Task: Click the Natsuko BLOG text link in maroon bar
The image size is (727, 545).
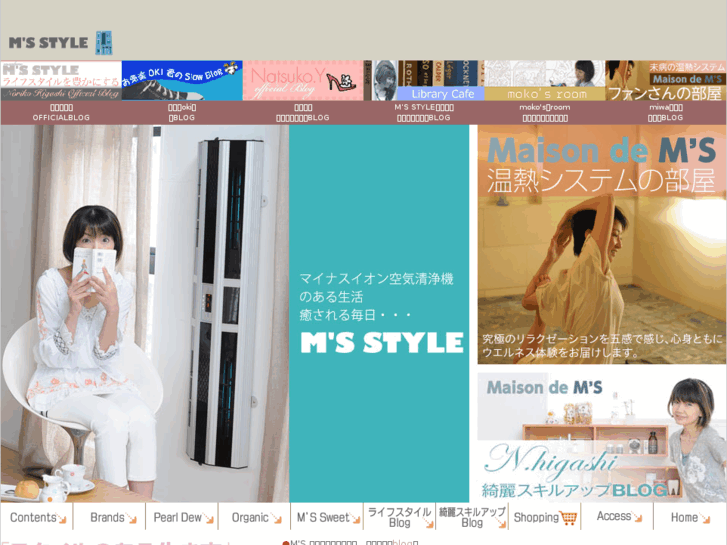Action: click(x=303, y=113)
